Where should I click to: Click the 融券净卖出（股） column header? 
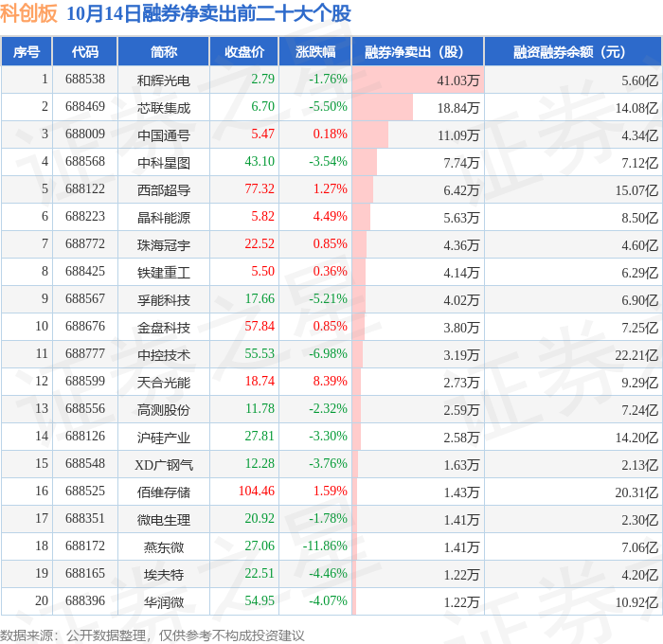point(418,51)
